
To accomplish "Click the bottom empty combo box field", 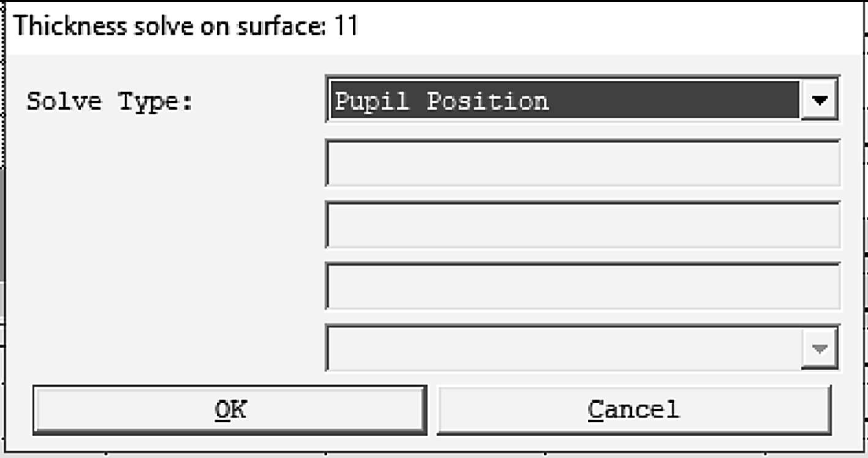I will pos(564,348).
